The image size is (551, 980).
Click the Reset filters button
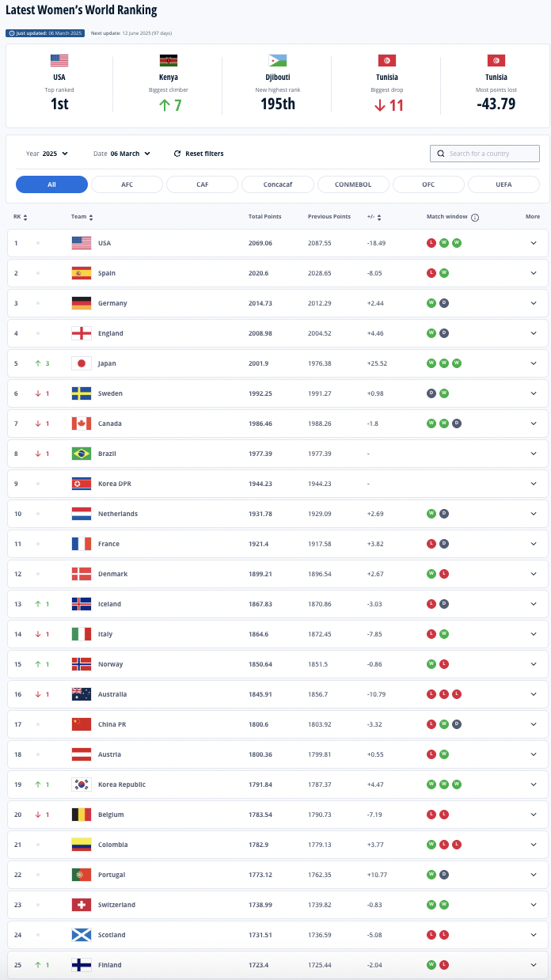(x=199, y=154)
